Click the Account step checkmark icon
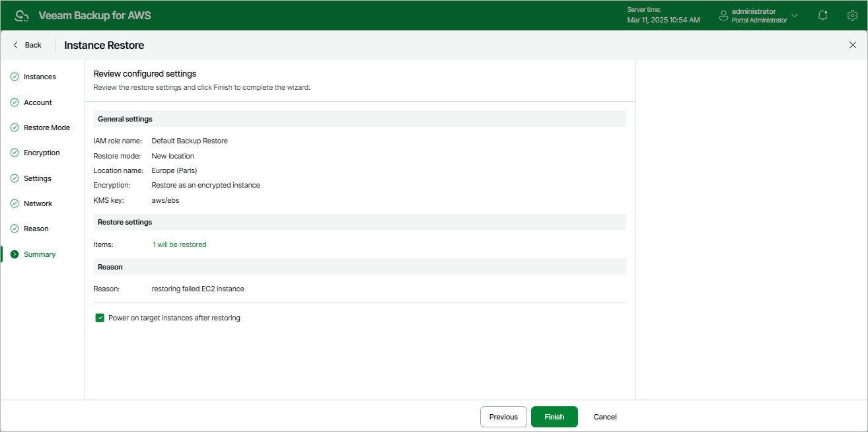The height and width of the screenshot is (432, 868). pos(14,102)
